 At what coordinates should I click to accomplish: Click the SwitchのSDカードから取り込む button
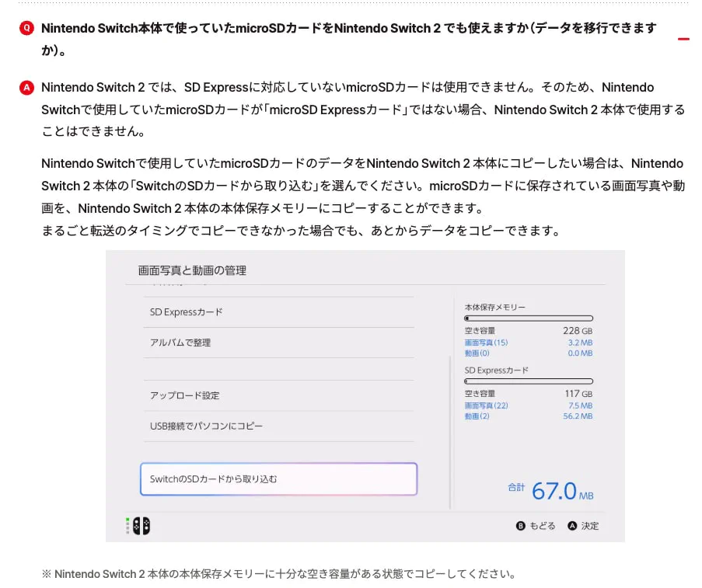pyautogui.click(x=278, y=479)
